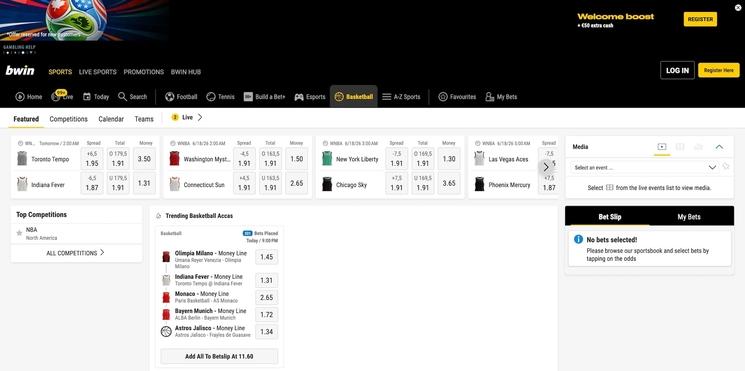Open NBA North America competition
Screen dimensions: 745x371
pos(76,233)
